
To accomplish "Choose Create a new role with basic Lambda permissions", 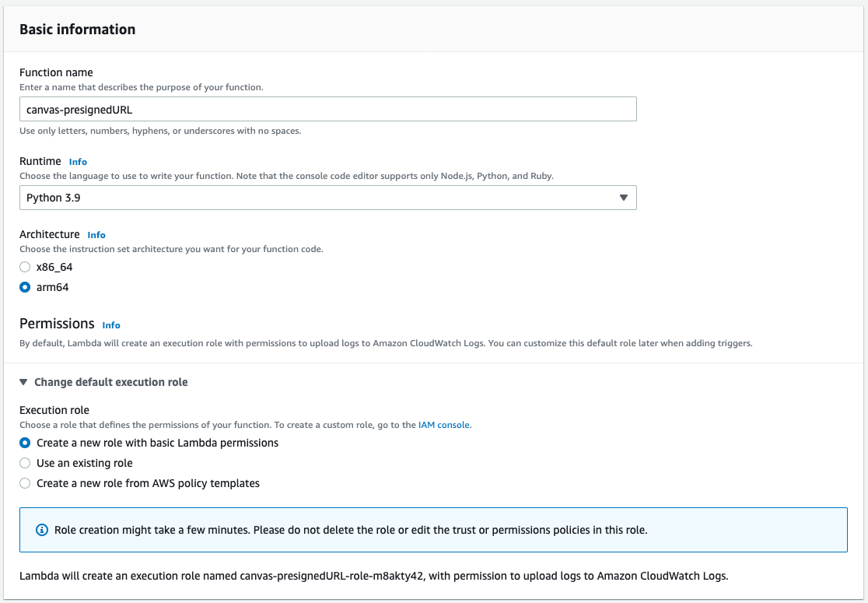I will click(25, 443).
